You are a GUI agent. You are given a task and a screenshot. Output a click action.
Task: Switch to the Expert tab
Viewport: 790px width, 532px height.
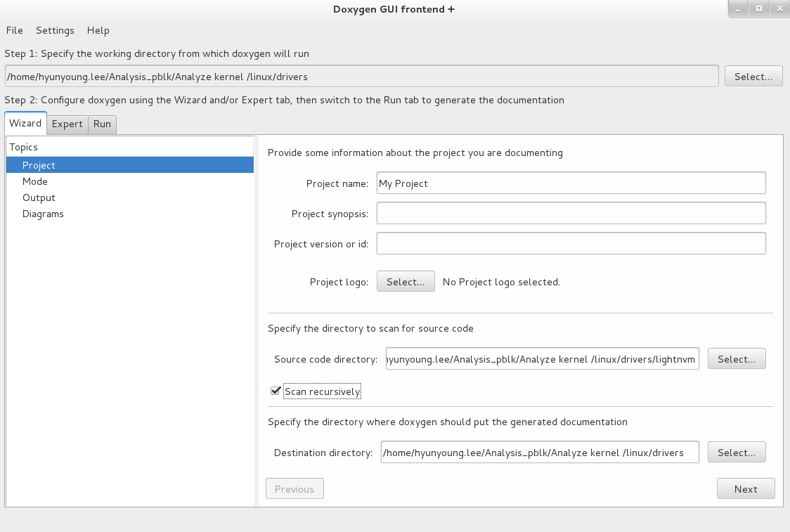(x=67, y=124)
